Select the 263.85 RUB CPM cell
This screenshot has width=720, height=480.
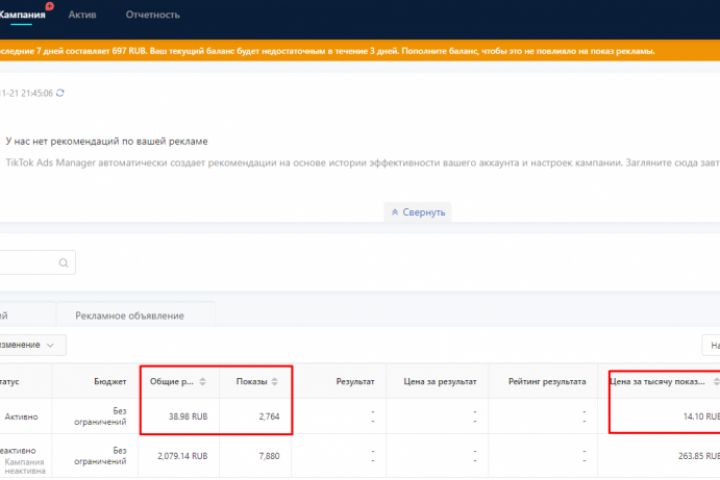[x=699, y=456]
